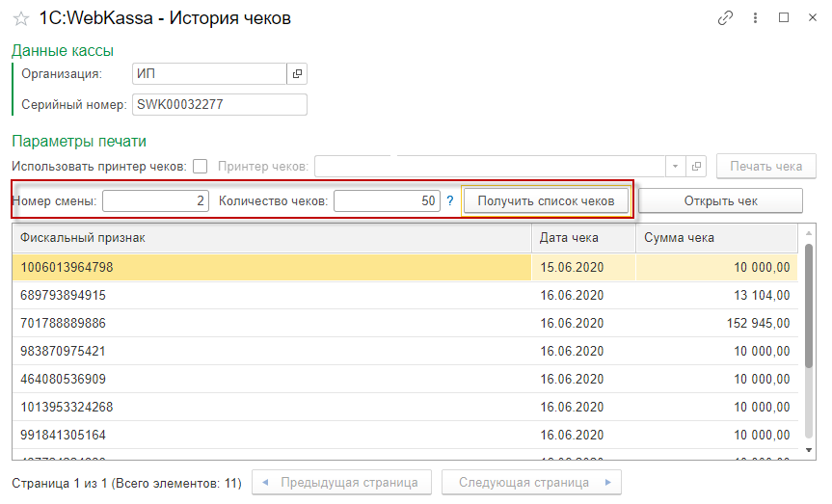The width and height of the screenshot is (832, 504).
Task: Select receipt row 991841305164
Action: pyautogui.click(x=405, y=435)
